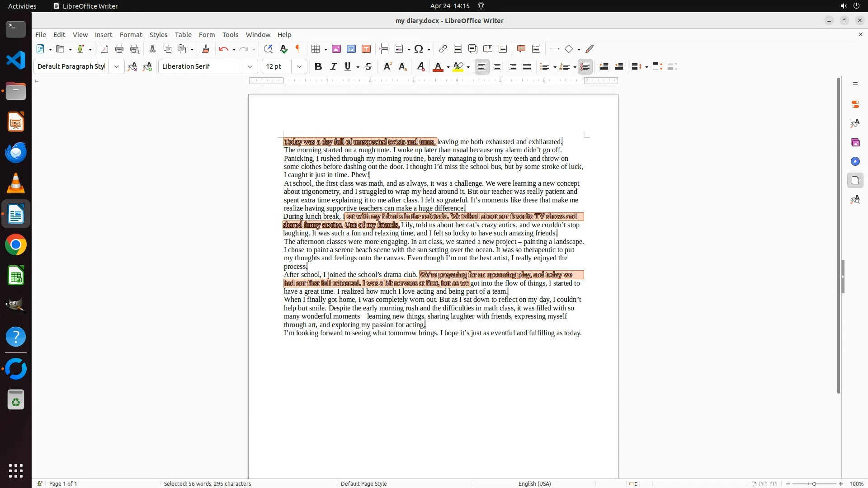Viewport: 868px width, 488px height.
Task: Open the Format menu
Action: [x=131, y=34]
